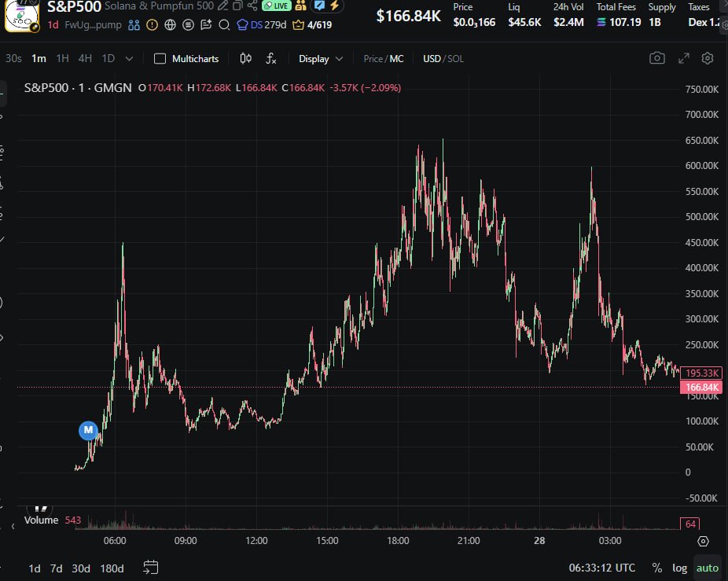Click the DS 279d chef-hat badge
Image resolution: width=728 pixels, height=581 pixels.
coord(261,24)
